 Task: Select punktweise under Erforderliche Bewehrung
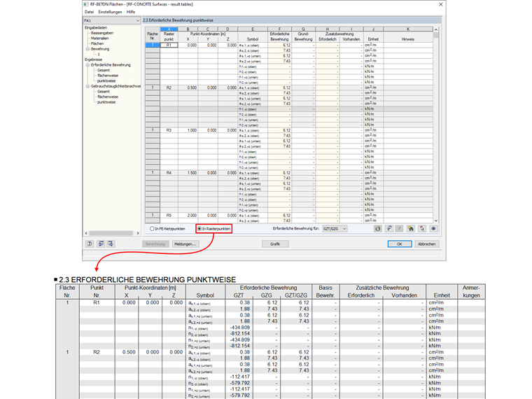pos(106,80)
